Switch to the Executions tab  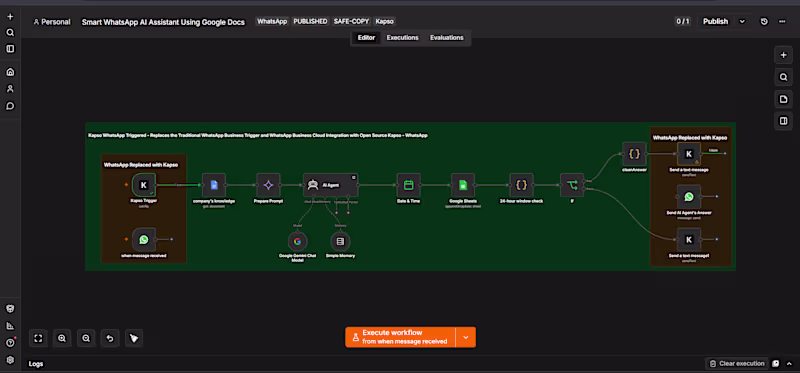point(403,38)
